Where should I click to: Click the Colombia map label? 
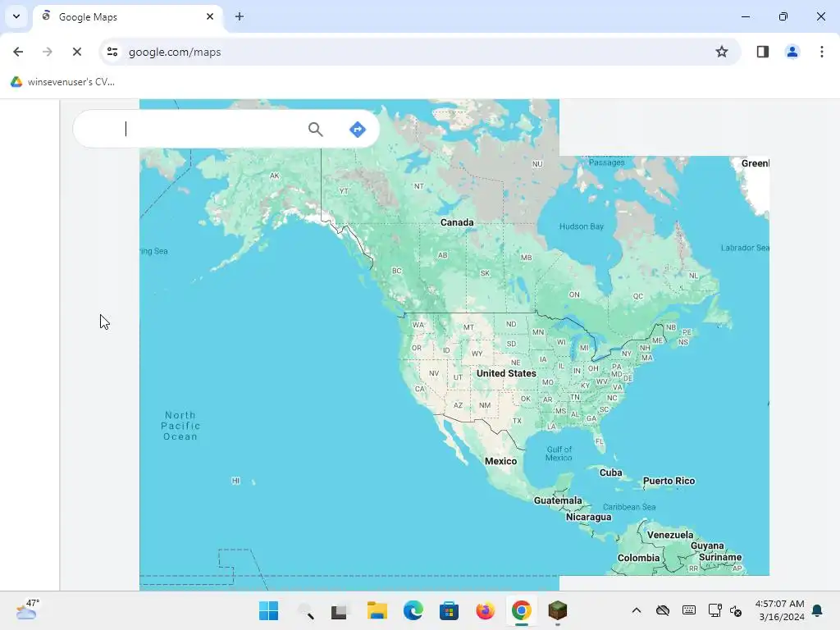tap(638, 558)
